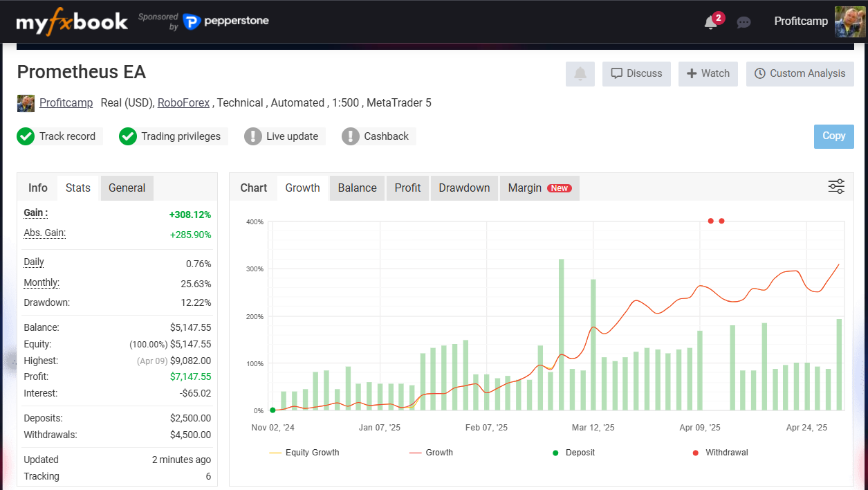This screenshot has width=868, height=490.
Task: Select the Stats tab
Action: [x=78, y=188]
